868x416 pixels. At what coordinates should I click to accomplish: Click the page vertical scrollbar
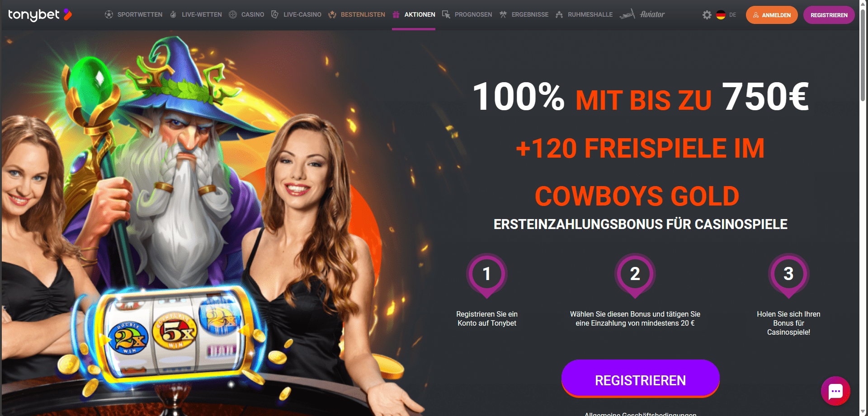tap(863, 208)
